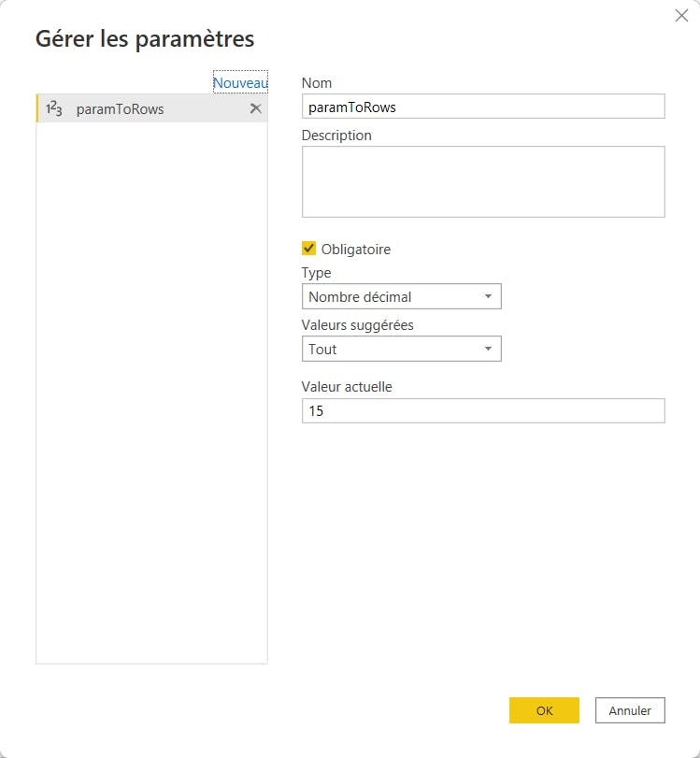Click the 1²3 numeric type icon
Image resolution: width=700 pixels, height=758 pixels.
pyautogui.click(x=53, y=108)
